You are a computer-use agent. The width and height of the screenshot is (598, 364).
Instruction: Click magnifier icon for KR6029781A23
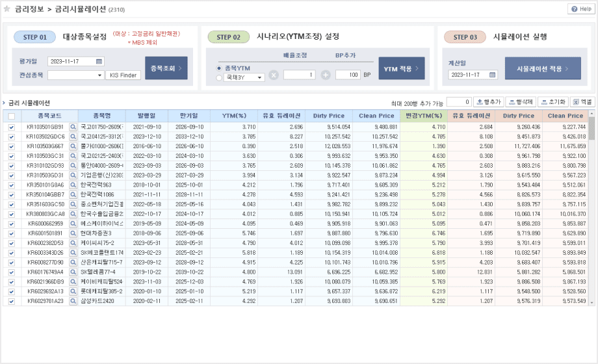pyautogui.click(x=73, y=301)
